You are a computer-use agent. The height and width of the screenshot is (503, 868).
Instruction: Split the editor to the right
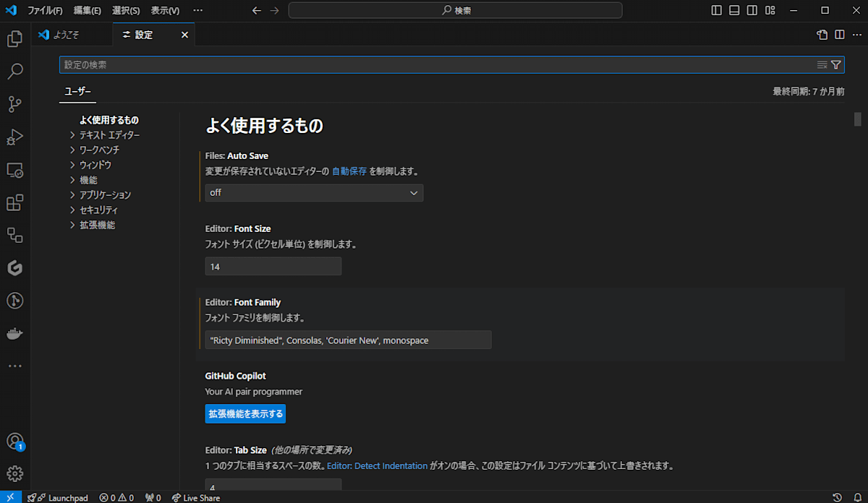839,35
